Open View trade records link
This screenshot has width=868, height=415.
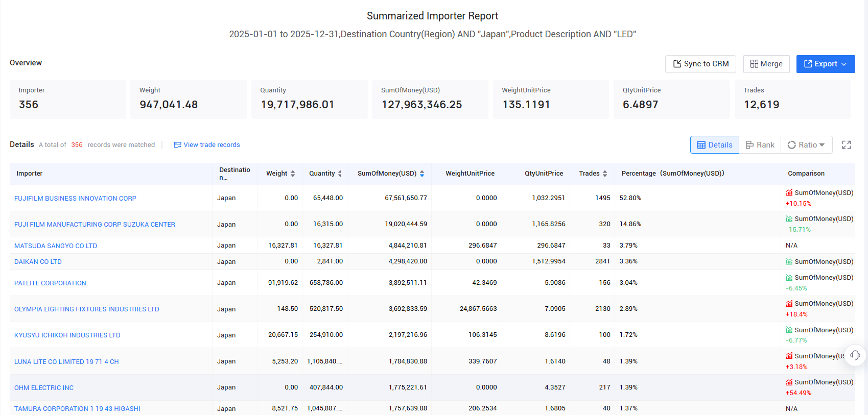[207, 145]
